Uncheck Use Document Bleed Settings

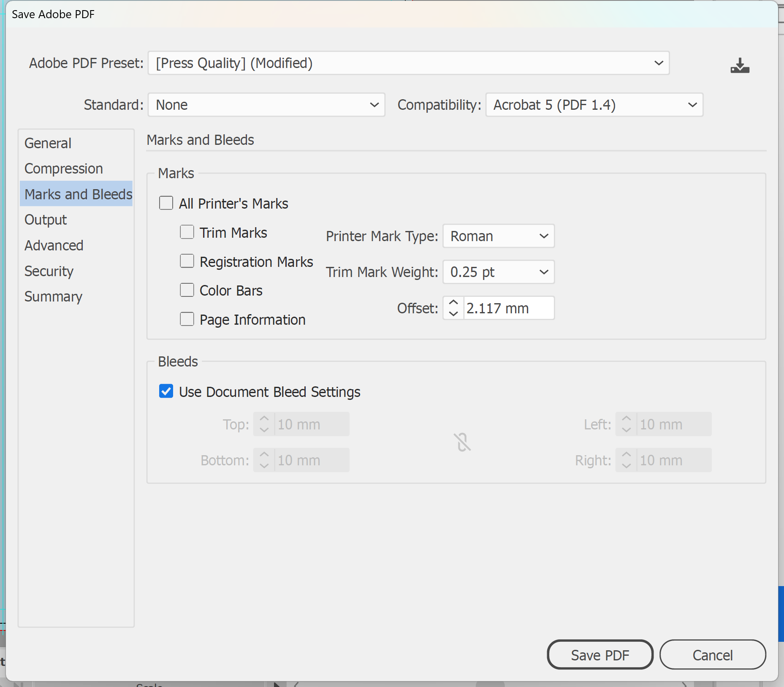(x=166, y=391)
